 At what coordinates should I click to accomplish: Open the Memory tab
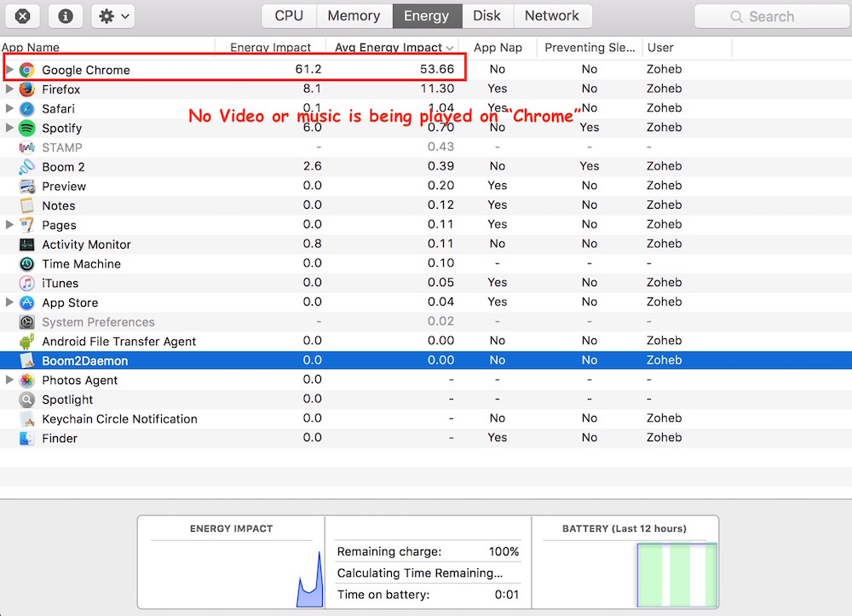(x=354, y=15)
